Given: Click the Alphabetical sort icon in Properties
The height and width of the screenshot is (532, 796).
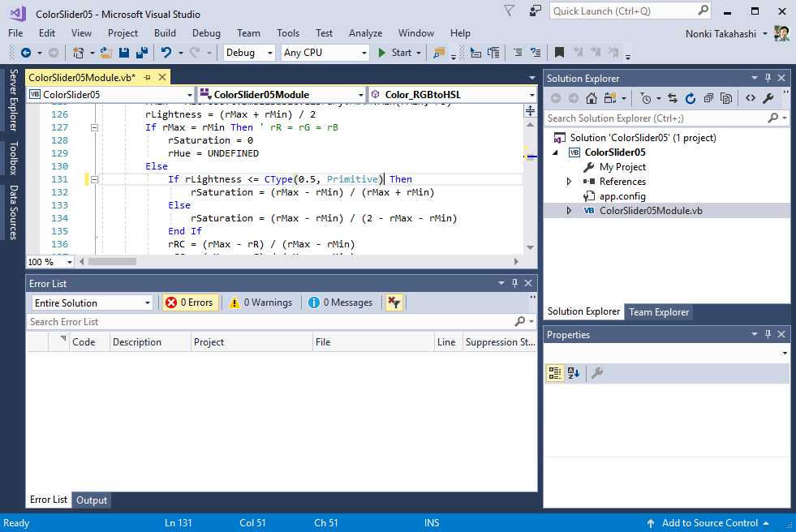Looking at the screenshot, I should click(x=574, y=373).
